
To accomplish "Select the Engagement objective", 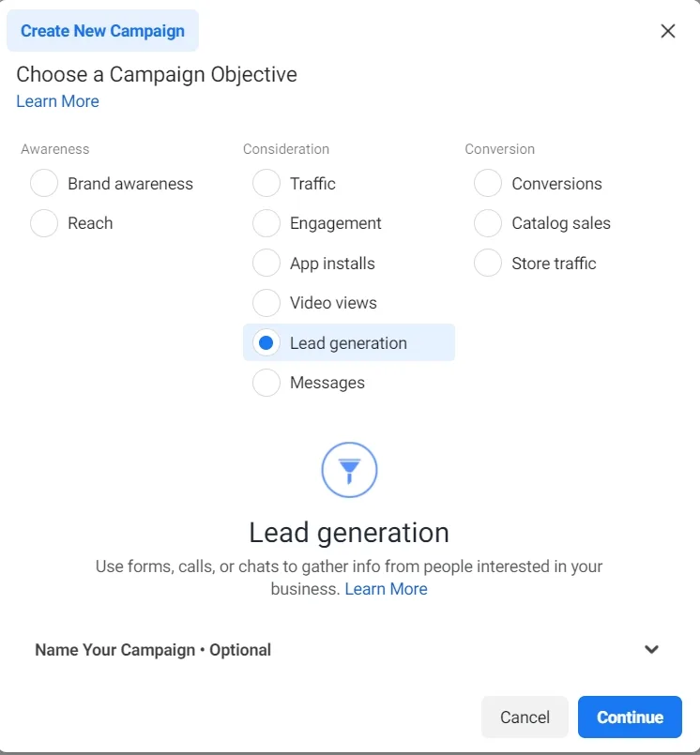I will pyautogui.click(x=266, y=223).
